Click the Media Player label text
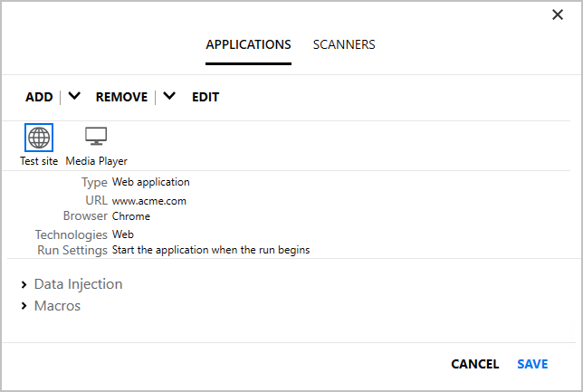 tap(96, 161)
